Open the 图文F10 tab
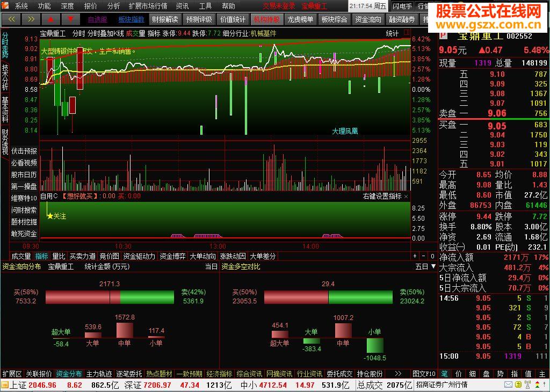This screenshot has height=392, width=550. click(424, 374)
